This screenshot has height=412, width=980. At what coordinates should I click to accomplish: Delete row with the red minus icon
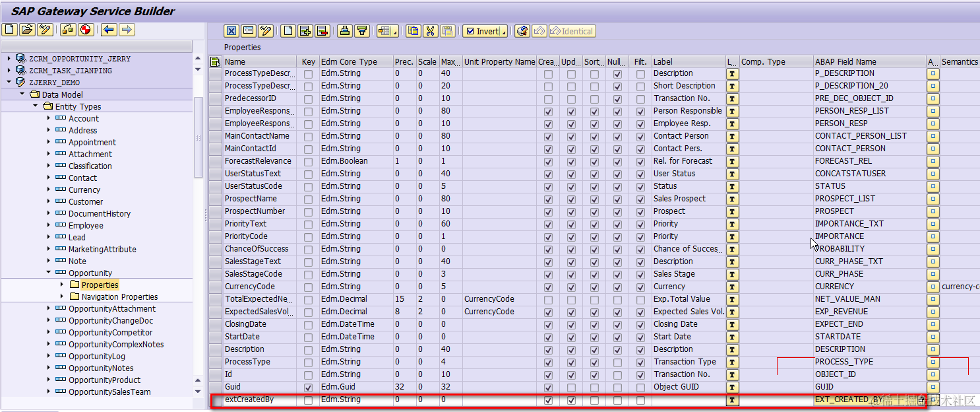point(322,31)
